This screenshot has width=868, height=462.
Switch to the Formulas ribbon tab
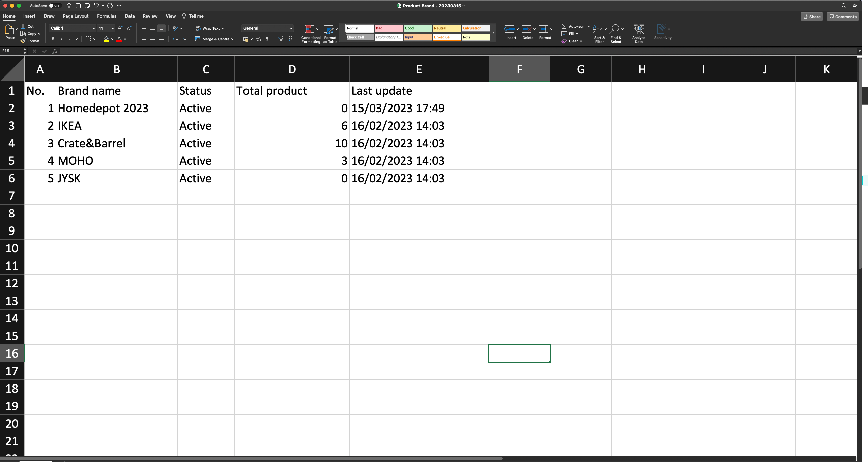107,16
